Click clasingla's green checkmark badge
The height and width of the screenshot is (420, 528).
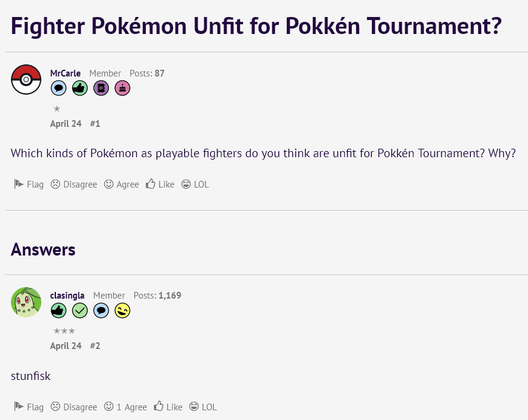[80, 310]
